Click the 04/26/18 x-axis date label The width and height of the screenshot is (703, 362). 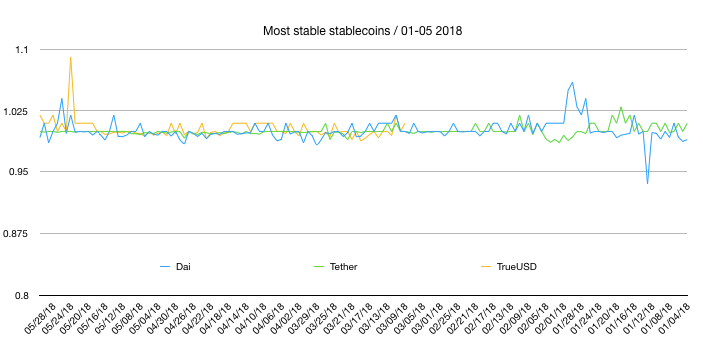pos(181,318)
